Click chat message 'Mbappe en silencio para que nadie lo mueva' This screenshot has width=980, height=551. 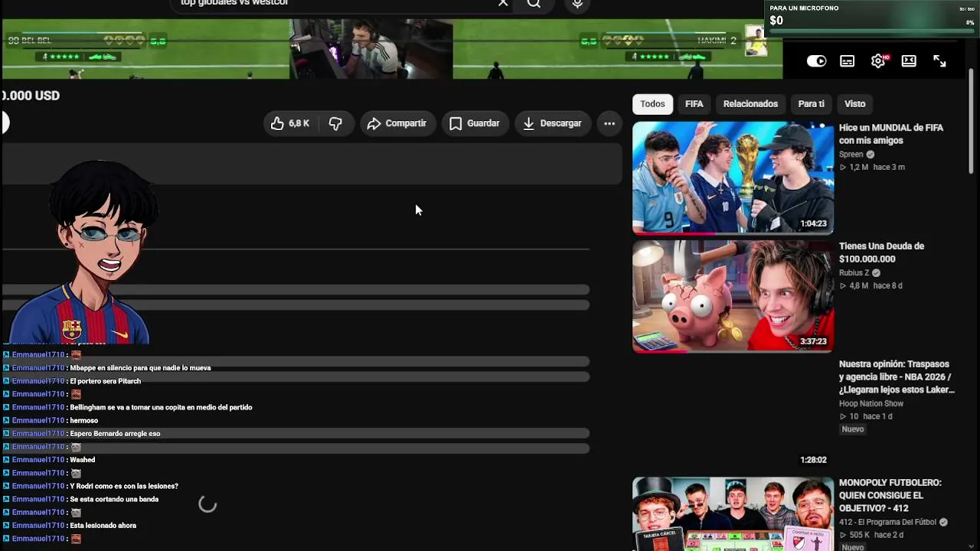pos(140,368)
